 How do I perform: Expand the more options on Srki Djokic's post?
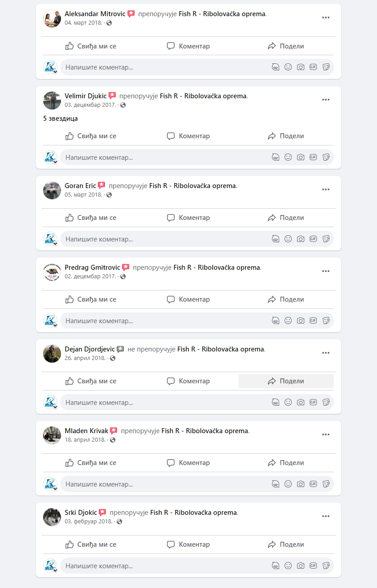[x=326, y=516]
